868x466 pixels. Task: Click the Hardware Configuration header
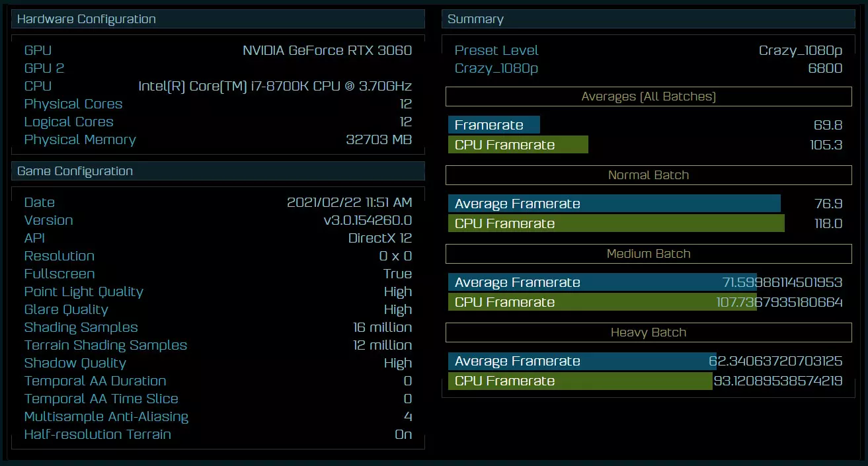218,19
